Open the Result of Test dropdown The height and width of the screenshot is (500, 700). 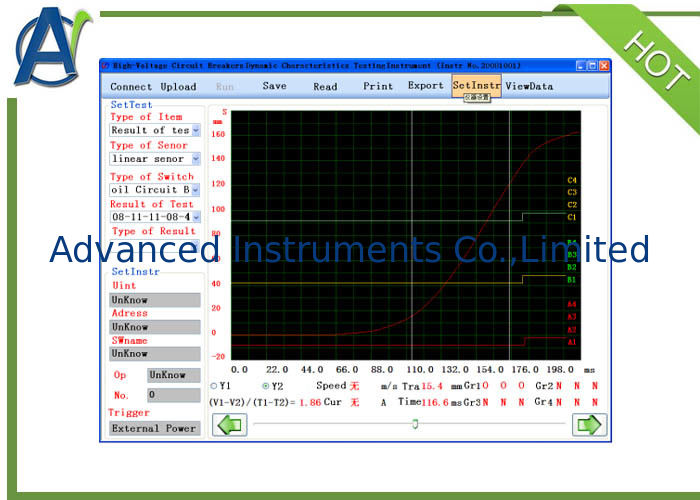[155, 217]
